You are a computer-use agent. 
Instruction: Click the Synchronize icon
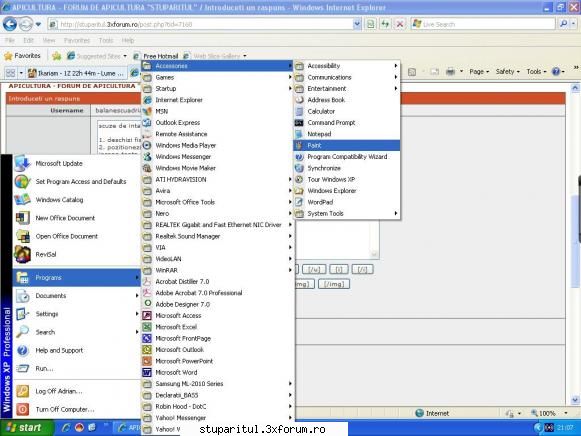(x=299, y=168)
